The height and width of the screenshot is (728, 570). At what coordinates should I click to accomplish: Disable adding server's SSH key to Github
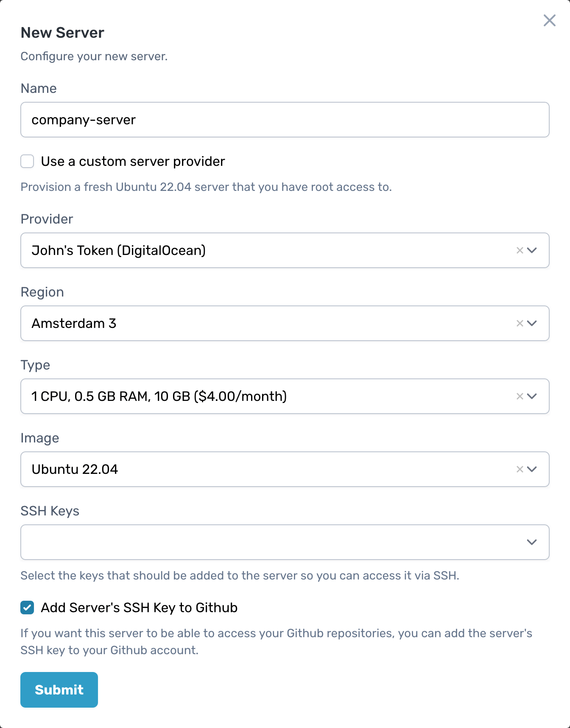[27, 608]
